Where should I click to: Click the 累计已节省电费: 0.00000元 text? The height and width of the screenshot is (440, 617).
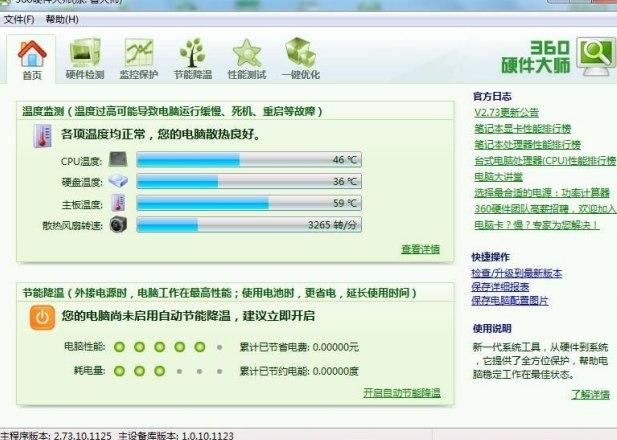[299, 348]
